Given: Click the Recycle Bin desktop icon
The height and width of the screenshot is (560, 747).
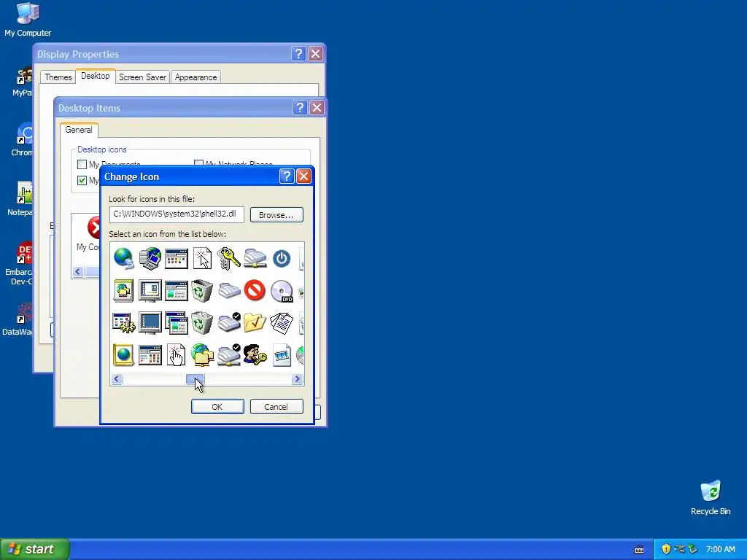Looking at the screenshot, I should tap(711, 497).
